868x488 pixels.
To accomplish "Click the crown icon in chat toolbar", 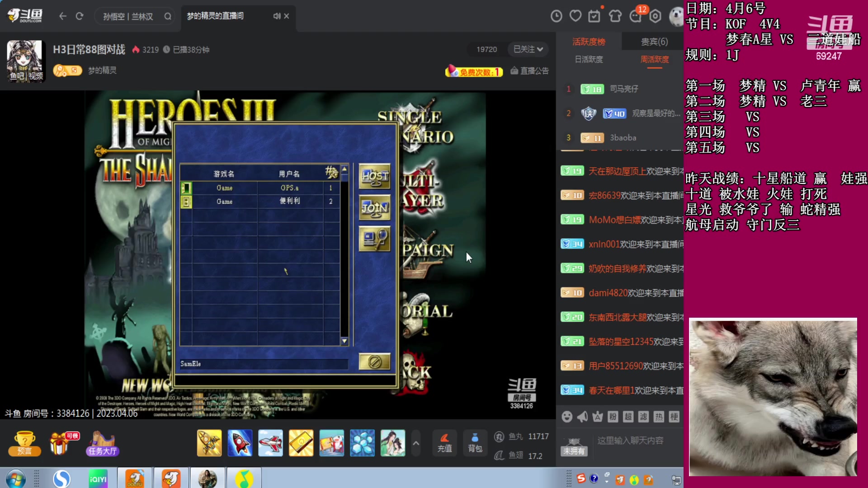I will 598,417.
